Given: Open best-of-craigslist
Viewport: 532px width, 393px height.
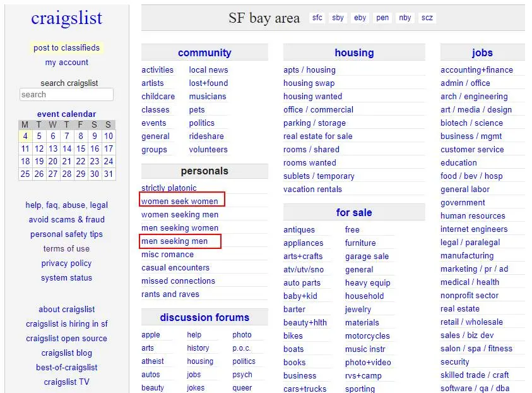Looking at the screenshot, I should 66,368.
